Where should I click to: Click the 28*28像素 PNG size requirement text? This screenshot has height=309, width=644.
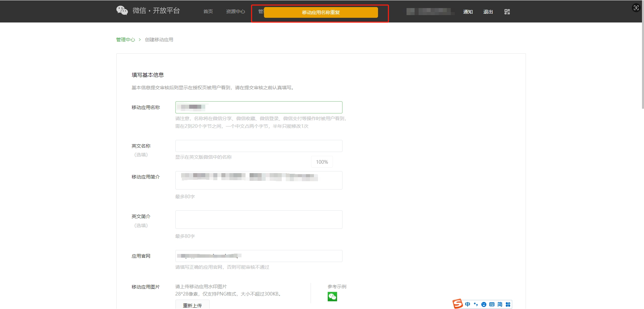228,294
